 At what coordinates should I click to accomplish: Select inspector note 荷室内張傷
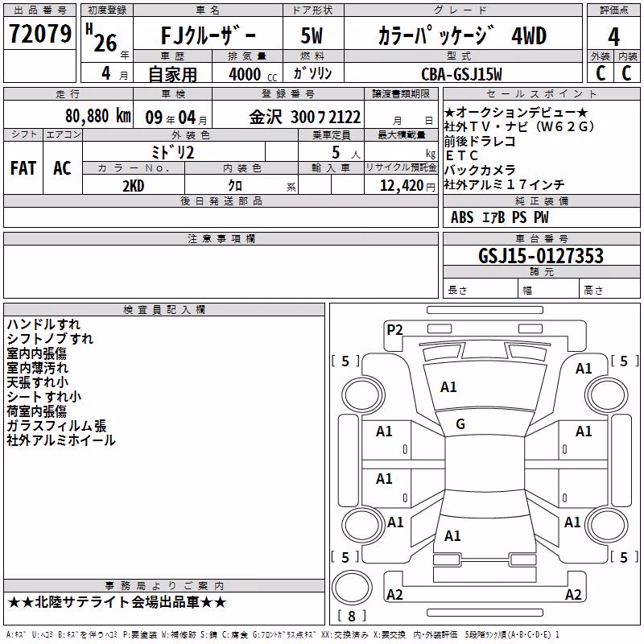point(36,411)
